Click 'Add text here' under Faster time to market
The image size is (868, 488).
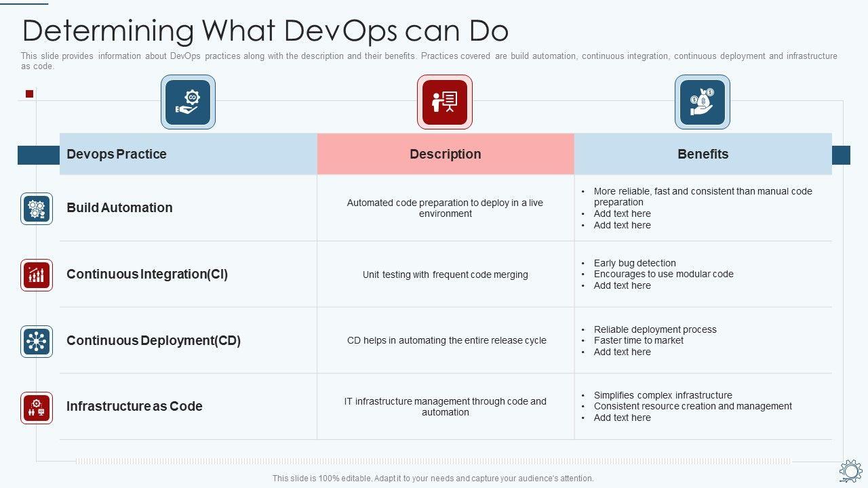[x=622, y=352]
